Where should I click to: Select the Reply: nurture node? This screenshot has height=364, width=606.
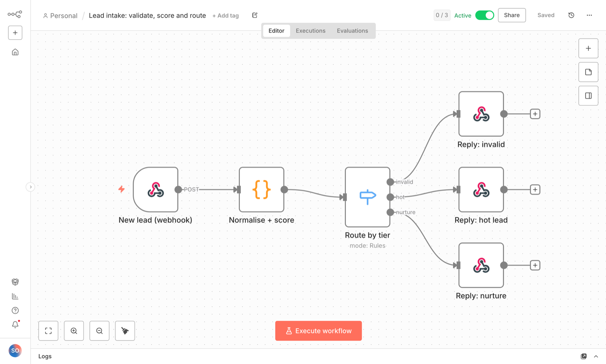coord(481,265)
